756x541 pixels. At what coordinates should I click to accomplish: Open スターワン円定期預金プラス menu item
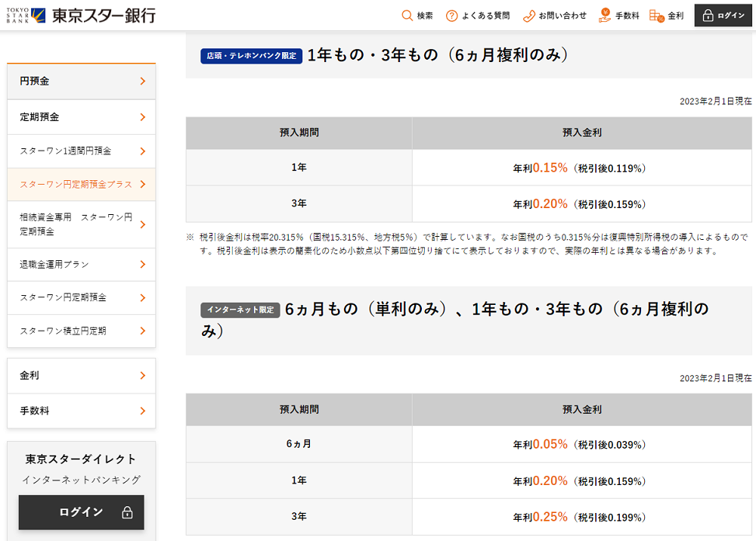click(82, 185)
